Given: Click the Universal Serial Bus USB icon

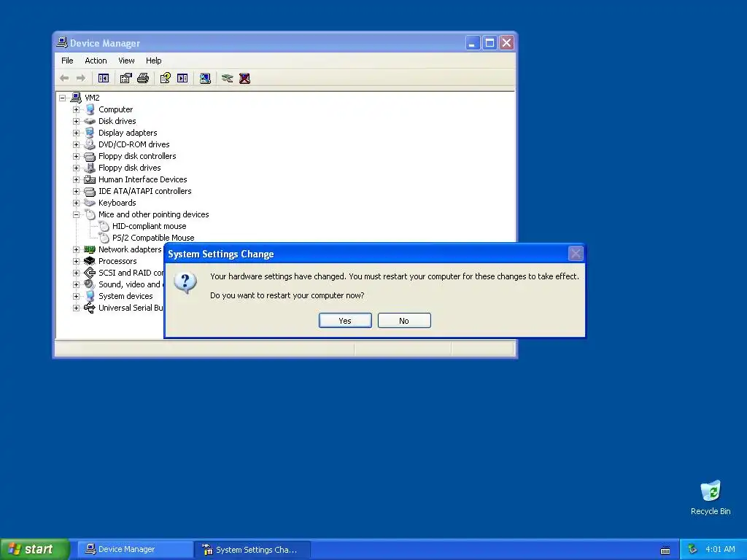Looking at the screenshot, I should [90, 308].
